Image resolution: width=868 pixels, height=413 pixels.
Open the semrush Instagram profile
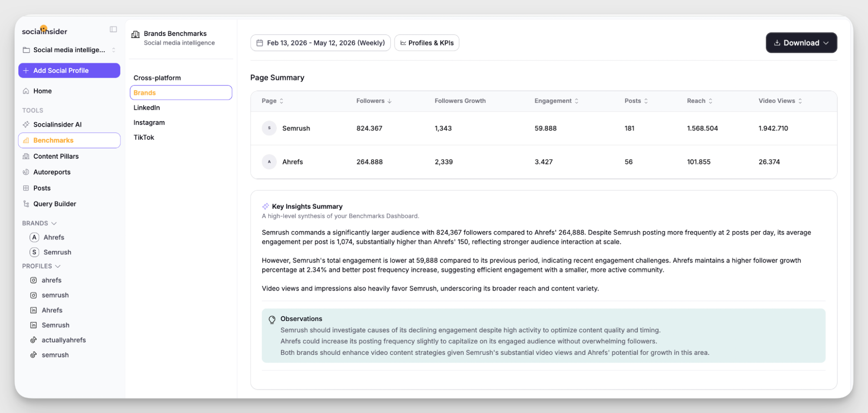(49, 295)
